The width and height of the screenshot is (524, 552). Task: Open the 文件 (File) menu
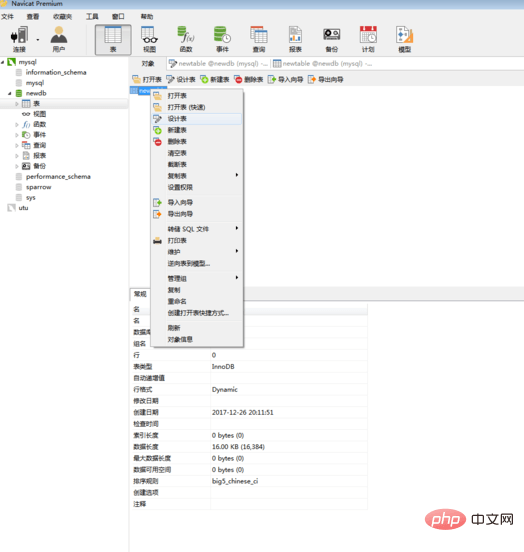click(x=7, y=17)
